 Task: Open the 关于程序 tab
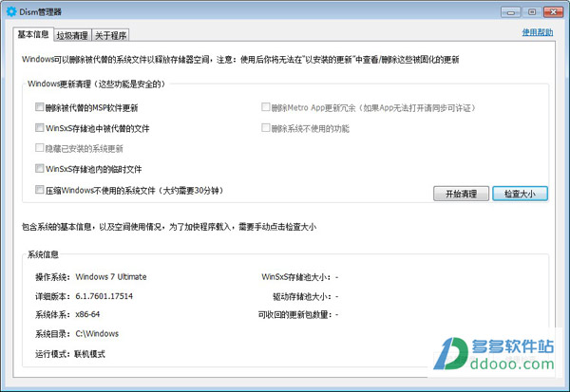coord(110,35)
